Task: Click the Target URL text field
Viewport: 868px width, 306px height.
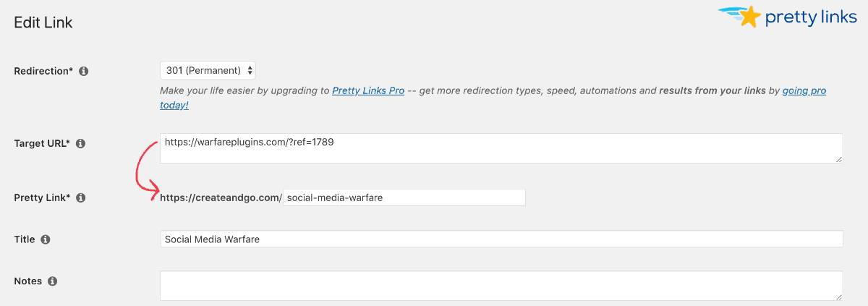Action: pos(501,148)
